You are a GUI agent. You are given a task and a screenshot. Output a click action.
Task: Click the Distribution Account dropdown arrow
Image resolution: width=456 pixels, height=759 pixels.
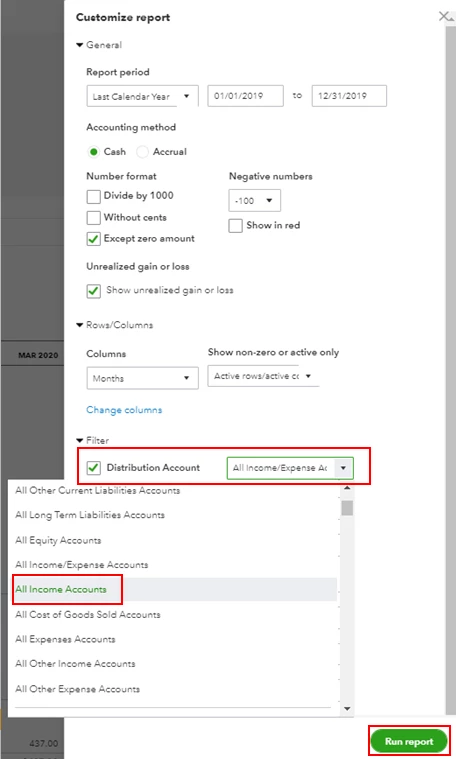(x=343, y=468)
